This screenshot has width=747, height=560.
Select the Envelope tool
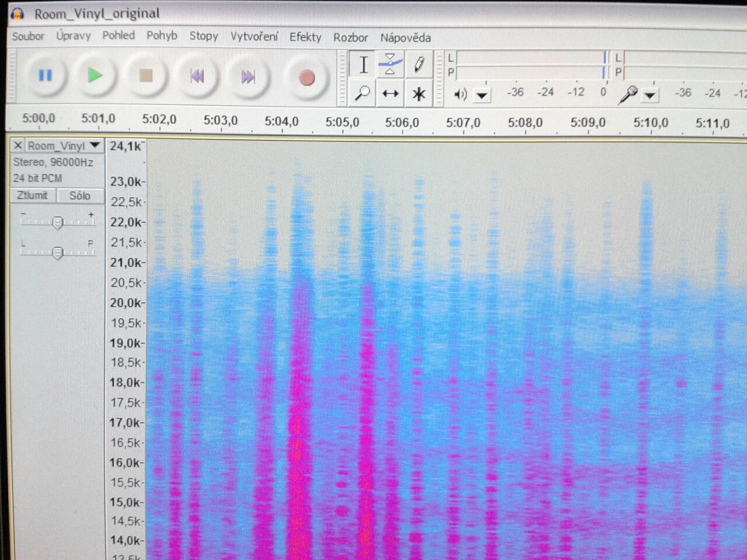coord(390,65)
